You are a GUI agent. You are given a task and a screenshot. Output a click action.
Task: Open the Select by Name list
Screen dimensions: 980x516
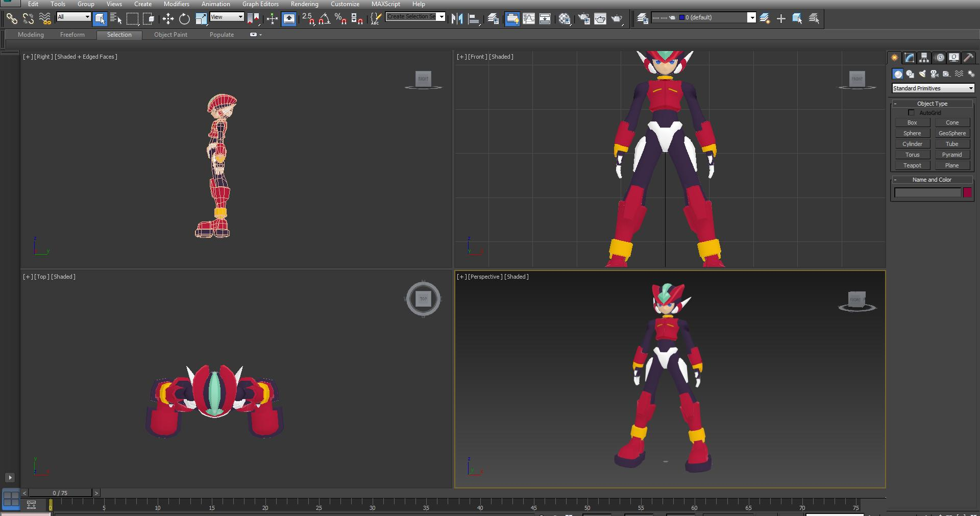pyautogui.click(x=116, y=19)
